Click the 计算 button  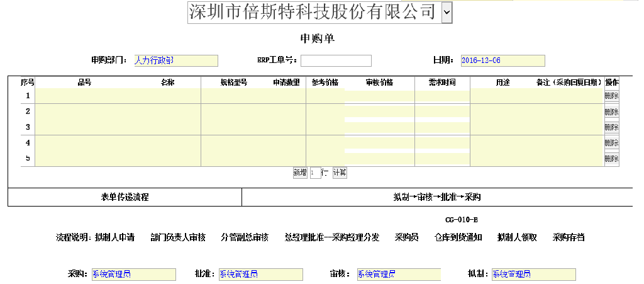pyautogui.click(x=340, y=173)
